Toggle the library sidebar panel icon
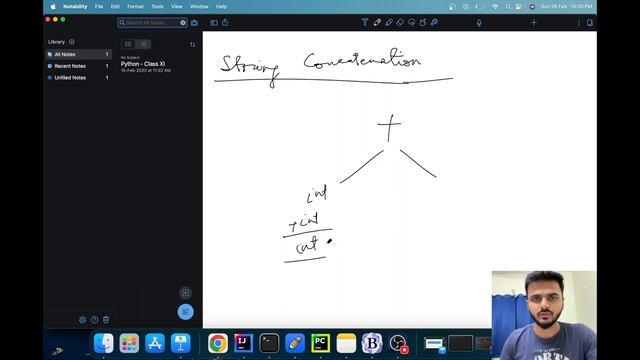 tap(214, 23)
